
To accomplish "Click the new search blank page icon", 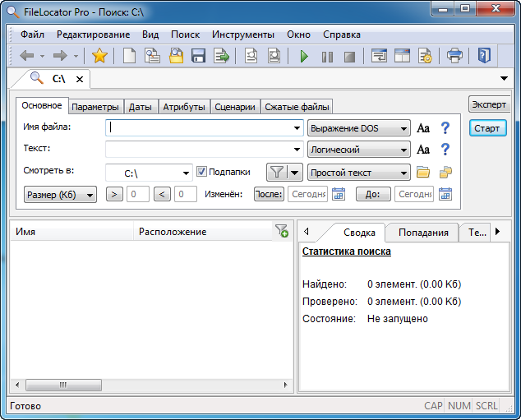I will click(x=129, y=56).
